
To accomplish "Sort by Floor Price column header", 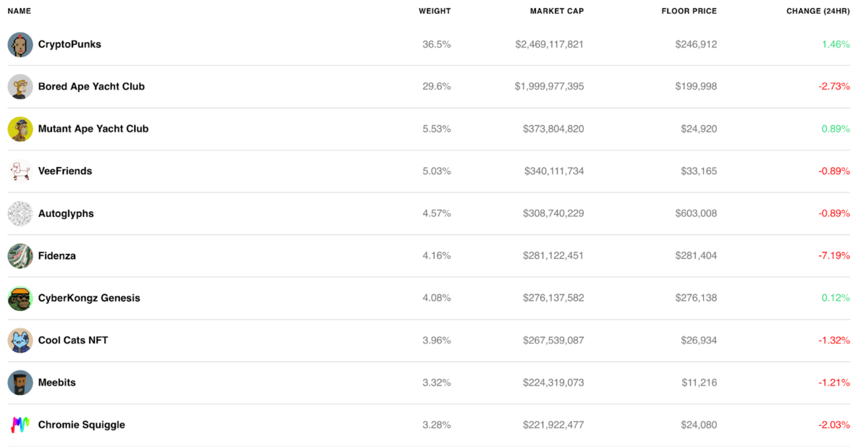I will pyautogui.click(x=689, y=12).
